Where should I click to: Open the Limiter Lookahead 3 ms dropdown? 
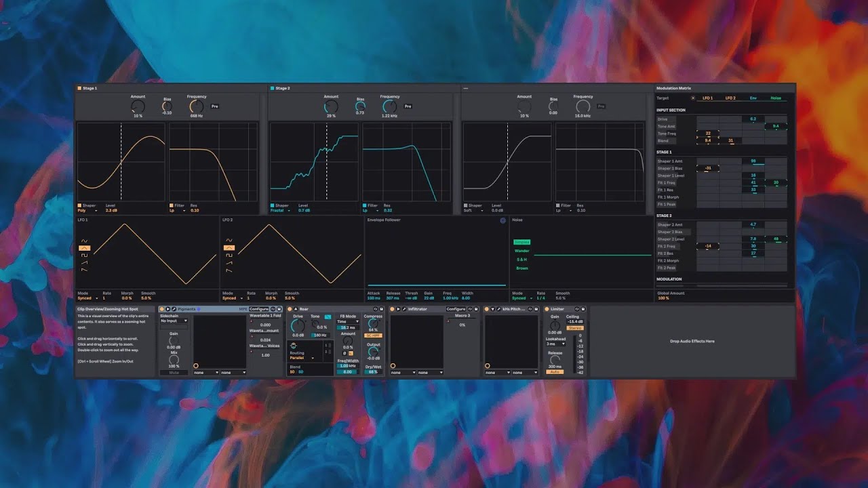(x=555, y=344)
